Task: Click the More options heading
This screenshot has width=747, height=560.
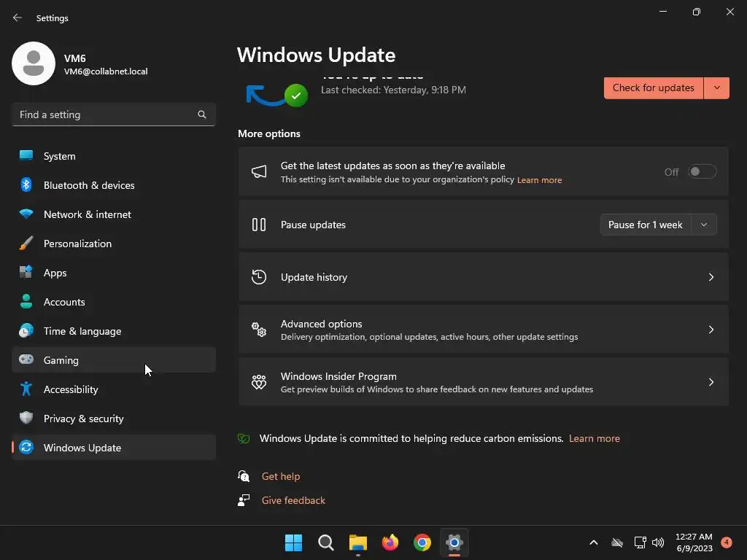Action: click(269, 134)
